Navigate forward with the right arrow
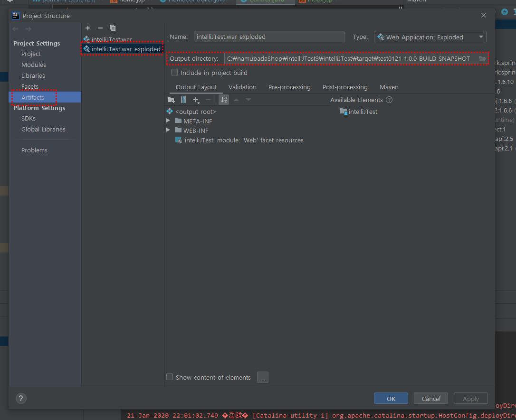 pos(29,29)
